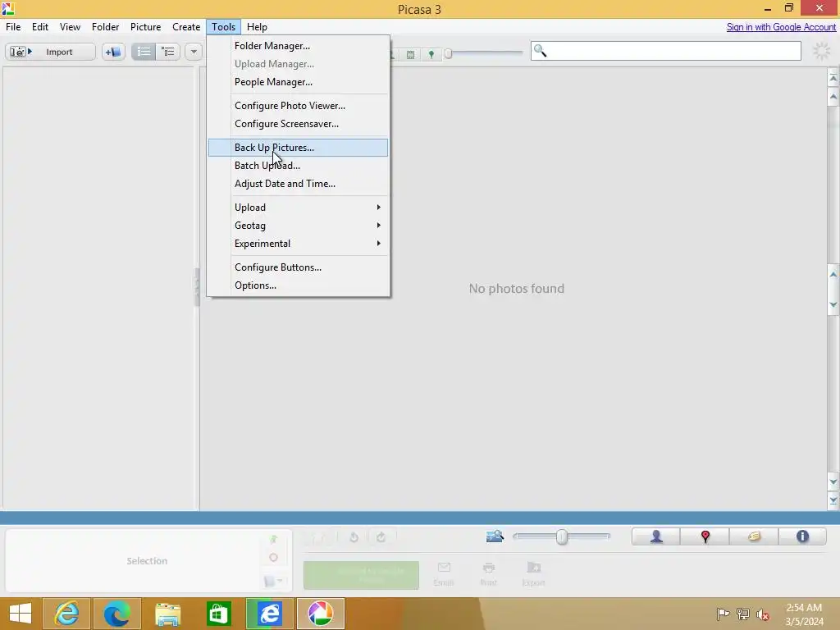The width and height of the screenshot is (840, 630).
Task: Switch to tree folder view
Action: tap(168, 52)
